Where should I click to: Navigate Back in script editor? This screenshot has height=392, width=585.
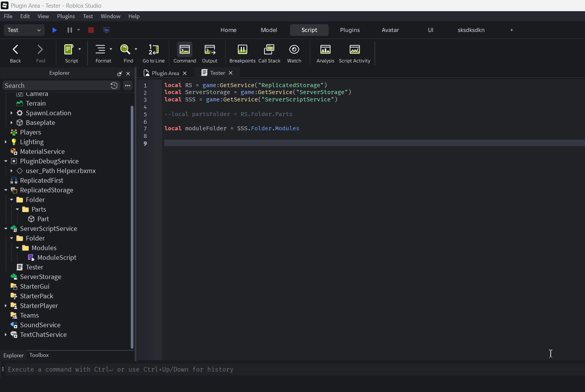pyautogui.click(x=15, y=53)
